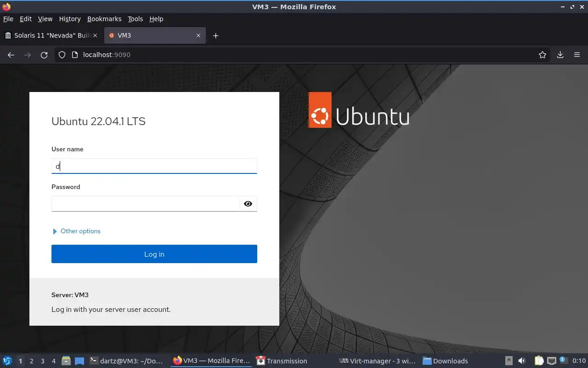Image resolution: width=588 pixels, height=368 pixels.
Task: Click the network tray icon
Action: pos(552,361)
